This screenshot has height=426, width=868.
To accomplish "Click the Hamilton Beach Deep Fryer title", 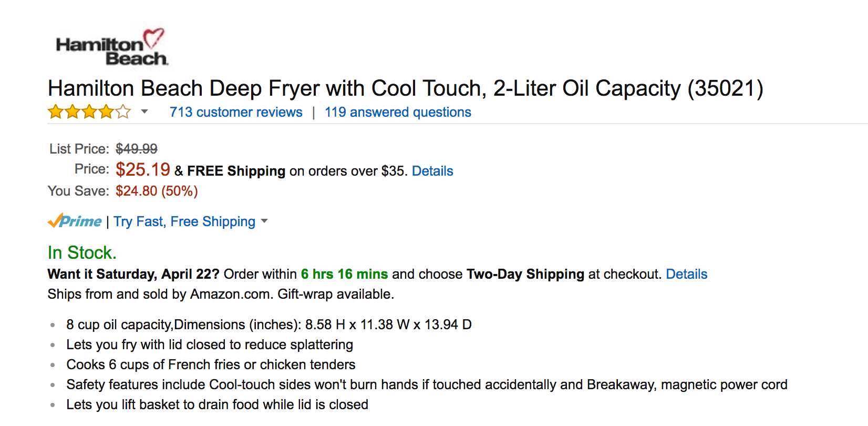I will [405, 88].
